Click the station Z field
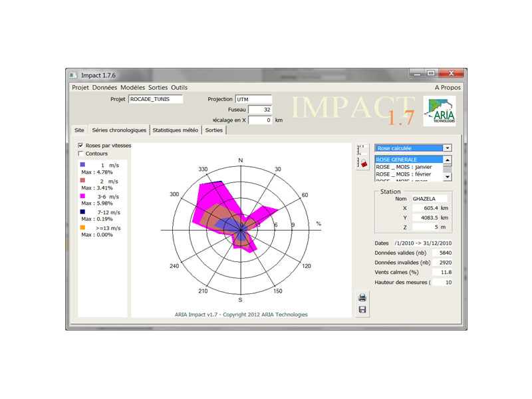This screenshot has width=532, height=399. tap(426, 227)
